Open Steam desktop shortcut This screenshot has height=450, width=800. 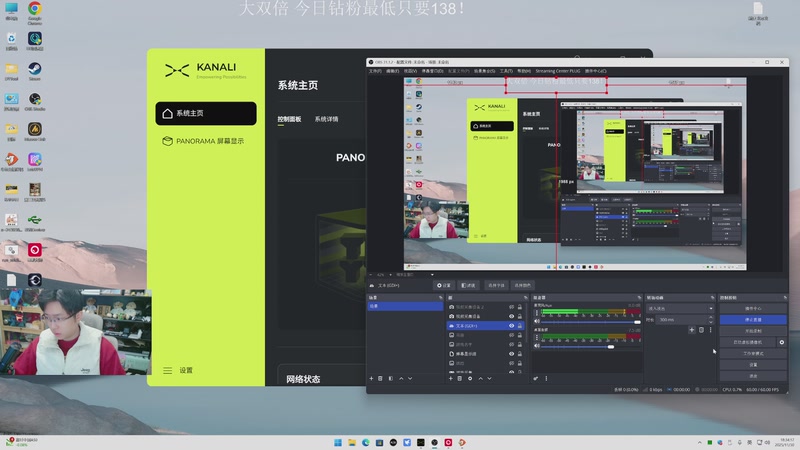pos(35,72)
